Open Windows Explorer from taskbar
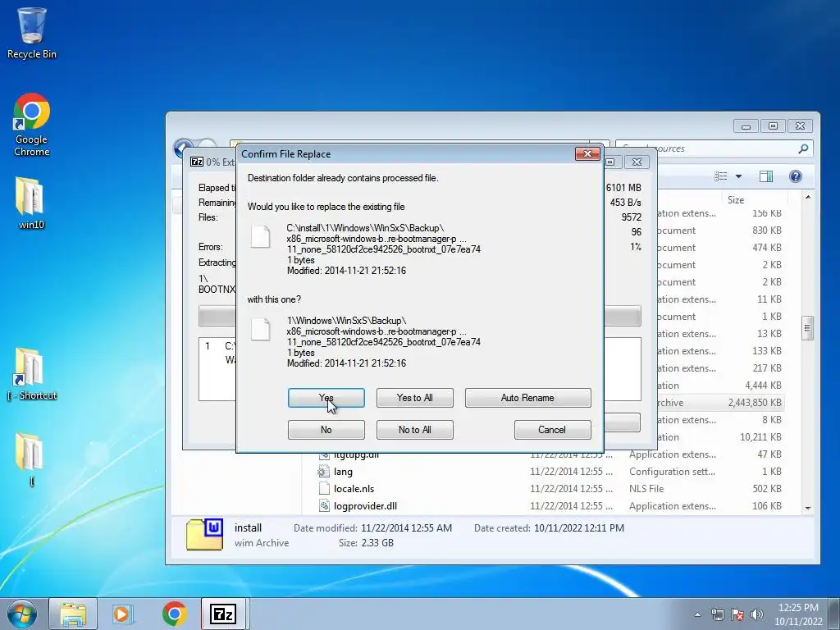 73,614
